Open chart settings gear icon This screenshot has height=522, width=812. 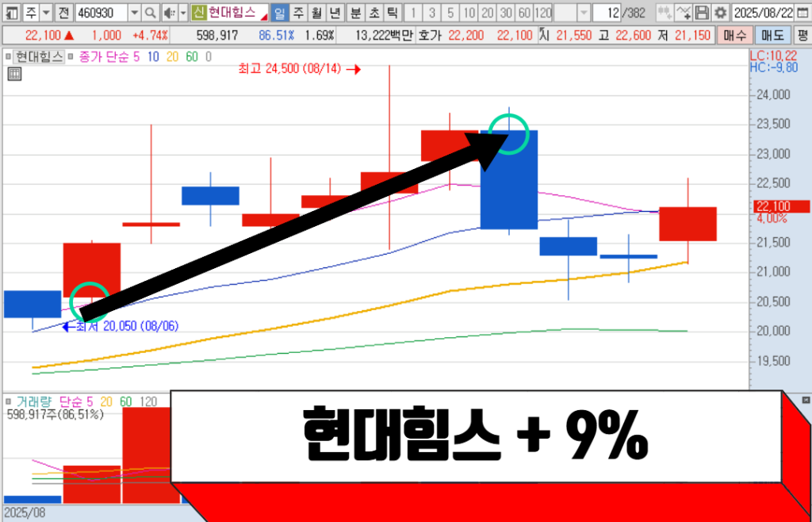pos(720,13)
